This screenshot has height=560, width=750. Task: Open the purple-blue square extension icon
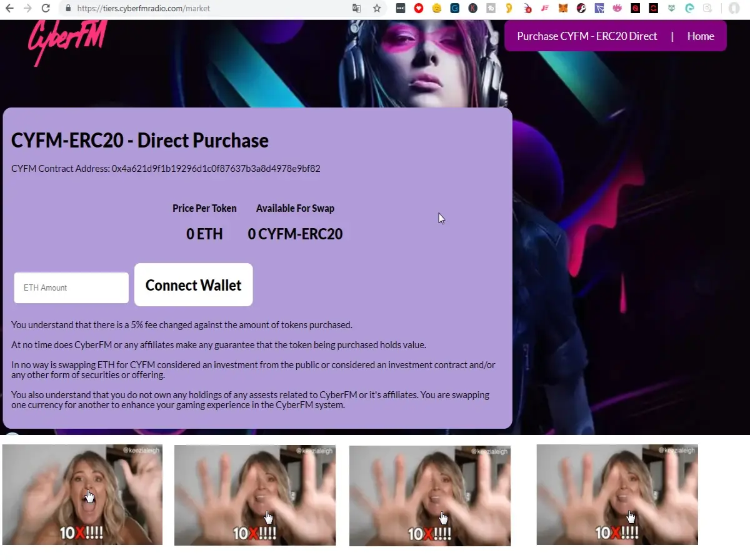599,8
